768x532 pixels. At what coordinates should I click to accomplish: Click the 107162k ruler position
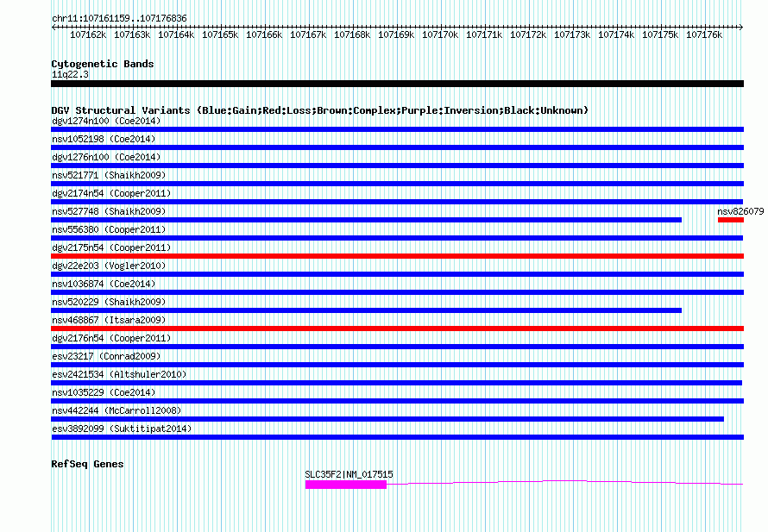point(88,34)
